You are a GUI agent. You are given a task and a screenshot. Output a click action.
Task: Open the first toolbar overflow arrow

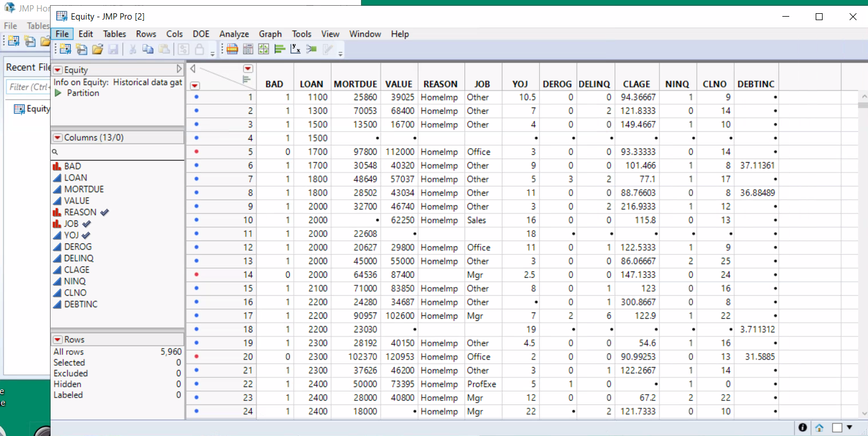pos(213,53)
